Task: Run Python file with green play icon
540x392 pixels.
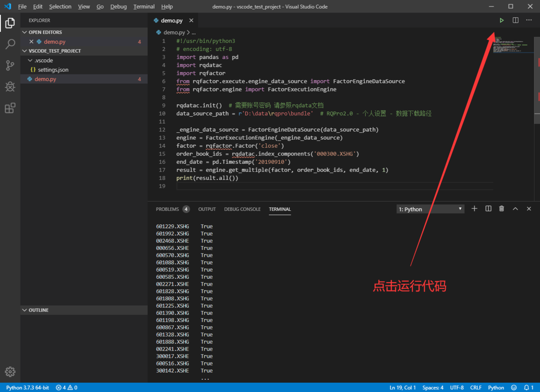Action: 502,20
